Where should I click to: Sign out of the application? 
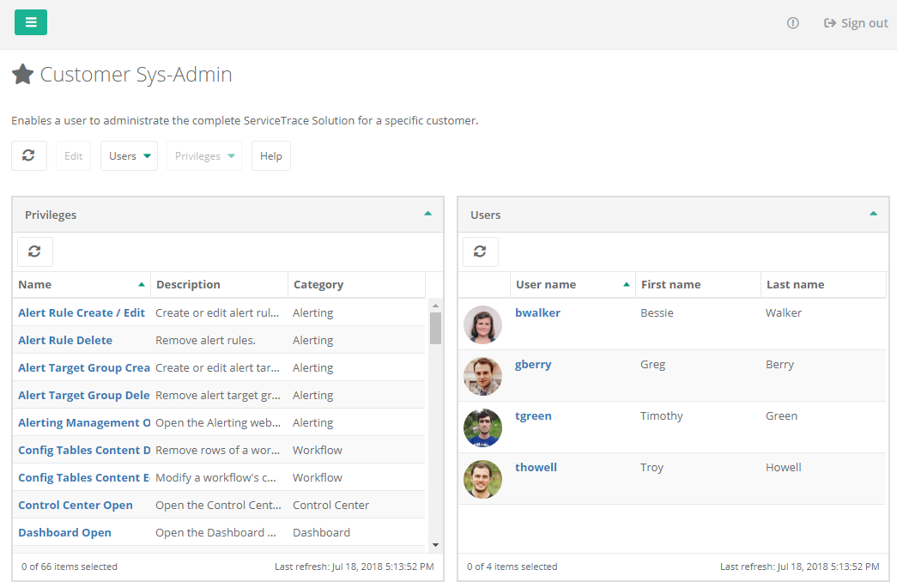point(856,23)
